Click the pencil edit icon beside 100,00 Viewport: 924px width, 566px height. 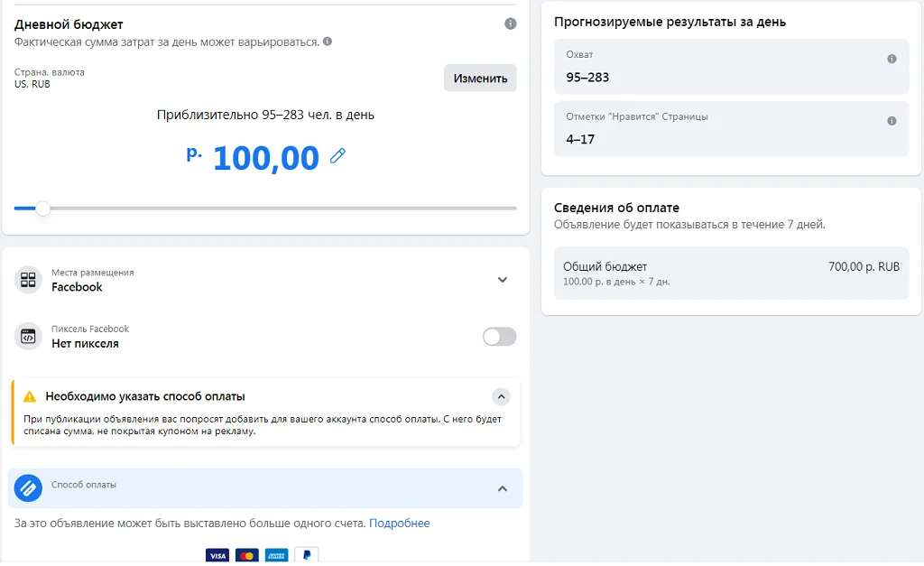coord(337,156)
